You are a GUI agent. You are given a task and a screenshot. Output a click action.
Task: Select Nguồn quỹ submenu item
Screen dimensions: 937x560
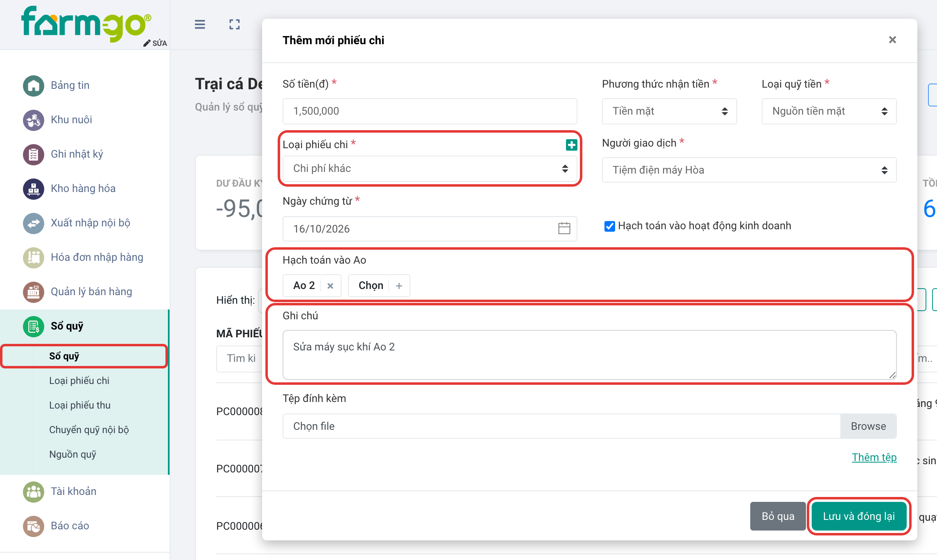pyautogui.click(x=72, y=454)
